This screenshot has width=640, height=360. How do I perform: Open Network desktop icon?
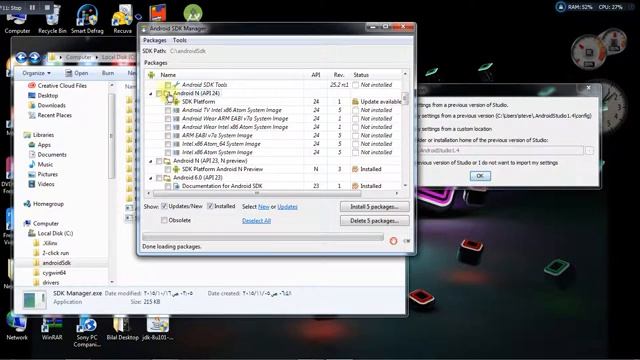tap(17, 327)
